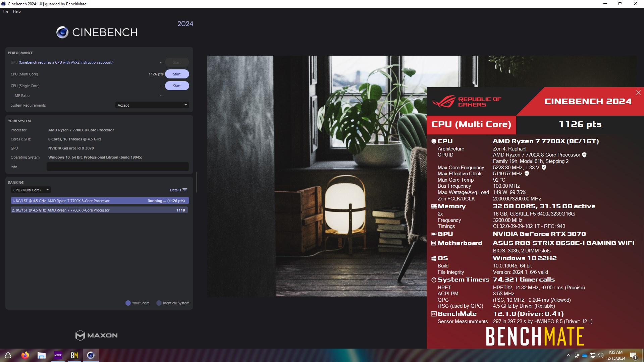644x362 pixels.
Task: Open Firefox from the taskbar
Action: (25, 355)
